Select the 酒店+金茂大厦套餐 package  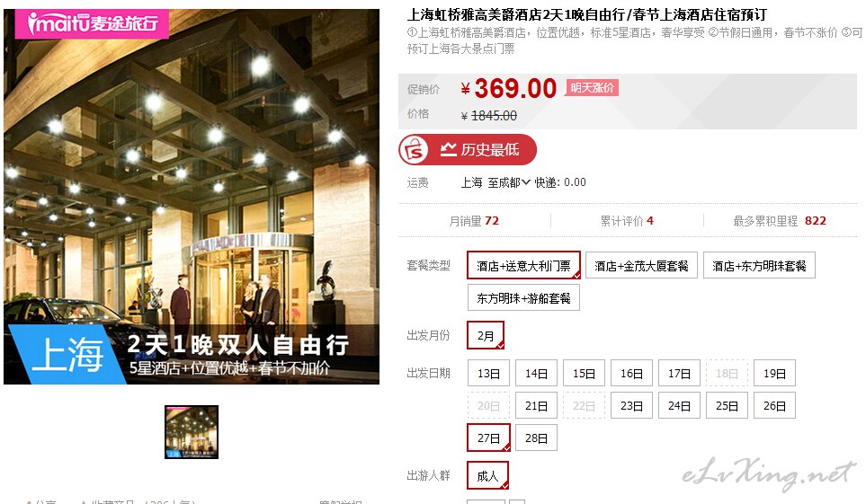[641, 266]
